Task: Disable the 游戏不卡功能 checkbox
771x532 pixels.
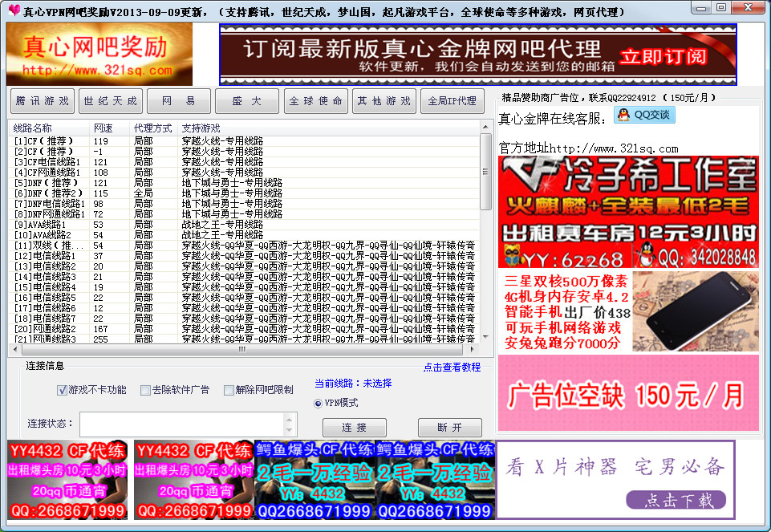Action: click(x=62, y=391)
